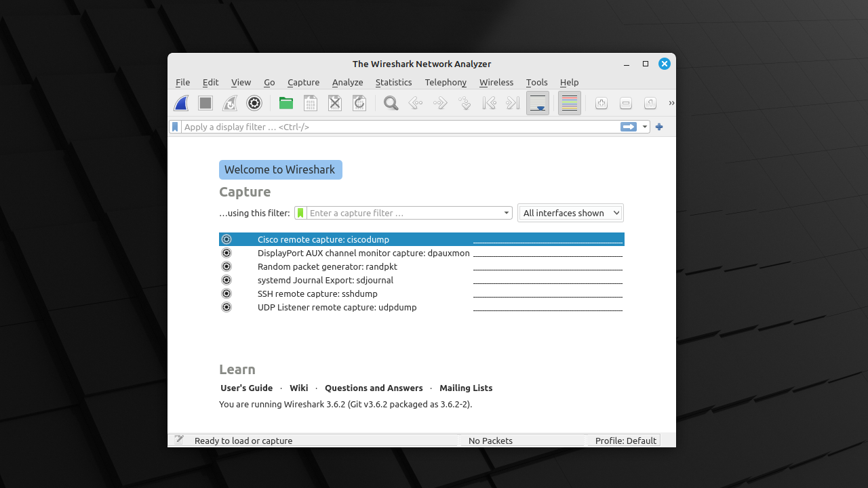Click the stop capture square icon

205,103
